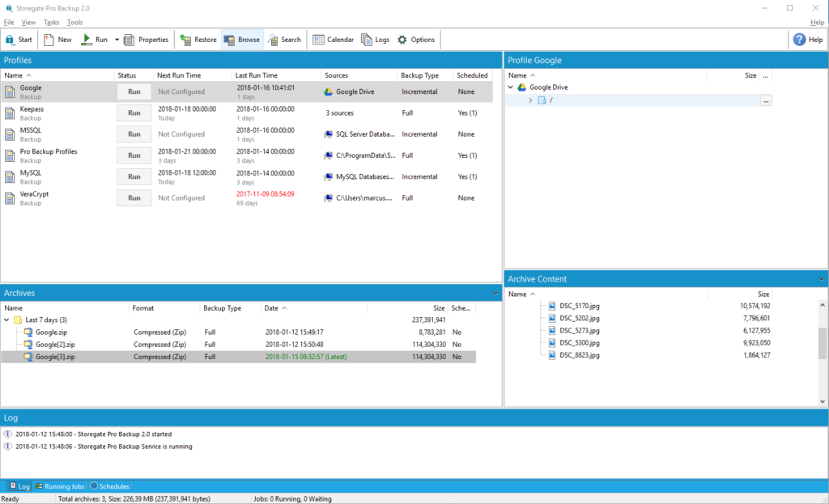Run the Keepass backup profile
The height and width of the screenshot is (504, 829).
(x=134, y=113)
